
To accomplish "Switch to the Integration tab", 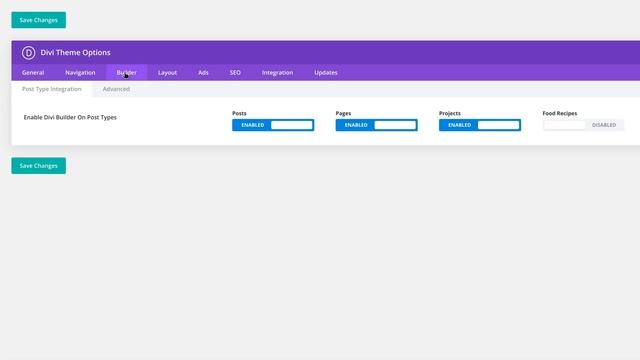I will pyautogui.click(x=278, y=73).
